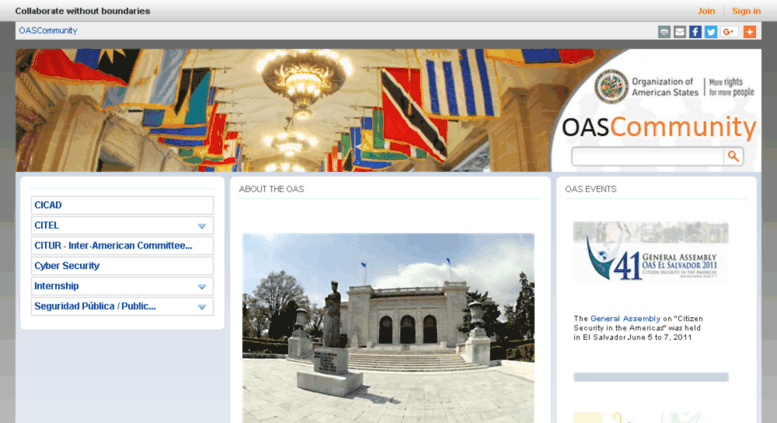Click 'Organization of American States' text
777x423 pixels.
(665, 87)
